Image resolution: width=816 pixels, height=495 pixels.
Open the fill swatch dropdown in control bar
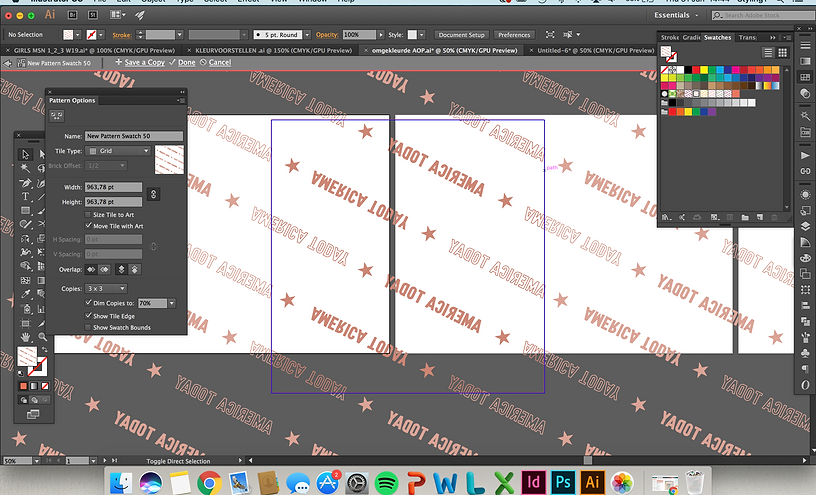click(78, 35)
